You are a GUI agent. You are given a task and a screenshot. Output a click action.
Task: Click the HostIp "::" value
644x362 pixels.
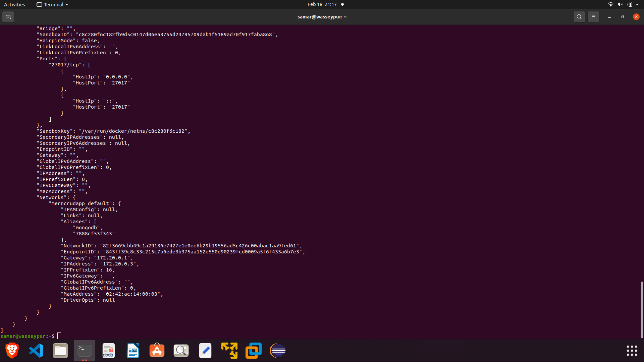(x=109, y=101)
